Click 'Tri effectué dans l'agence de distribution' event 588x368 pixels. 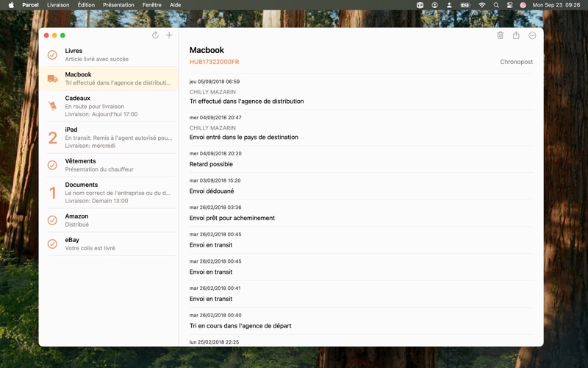pos(246,102)
